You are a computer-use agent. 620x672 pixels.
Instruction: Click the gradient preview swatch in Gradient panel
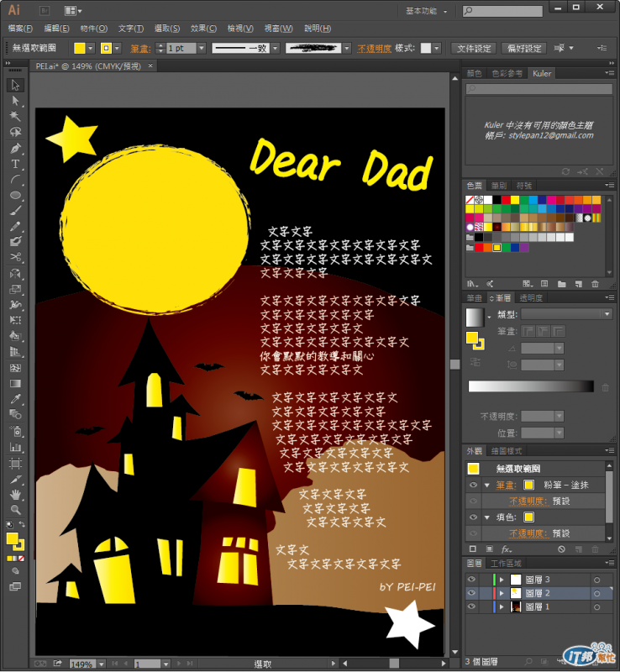click(475, 318)
